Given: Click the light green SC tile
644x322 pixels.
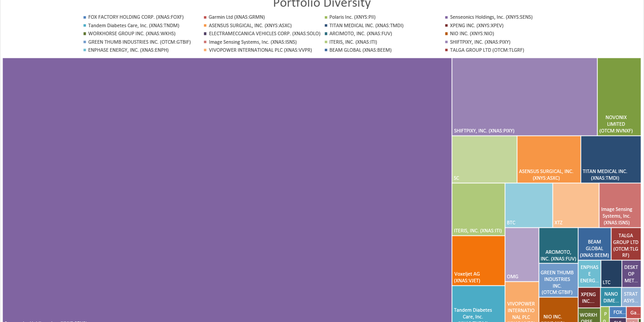Looking at the screenshot, I should (484, 159).
